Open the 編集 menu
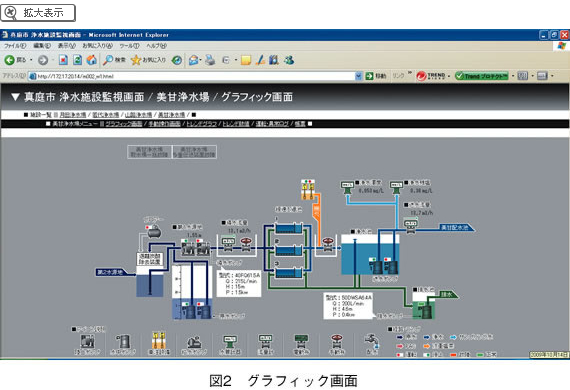The width and height of the screenshot is (570, 390). [42, 46]
